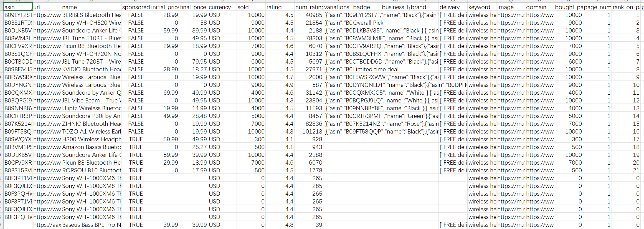The height and width of the screenshot is (229, 644).
Task: Select the 'currency' header cell
Action: click(222, 7)
